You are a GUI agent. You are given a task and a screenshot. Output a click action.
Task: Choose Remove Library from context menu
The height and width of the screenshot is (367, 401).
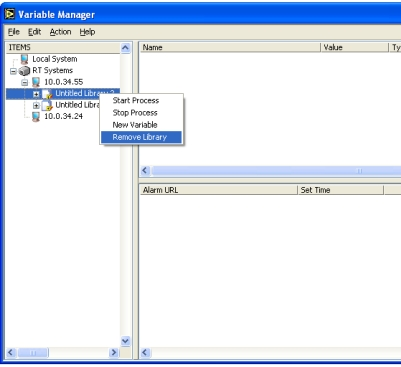pos(141,137)
